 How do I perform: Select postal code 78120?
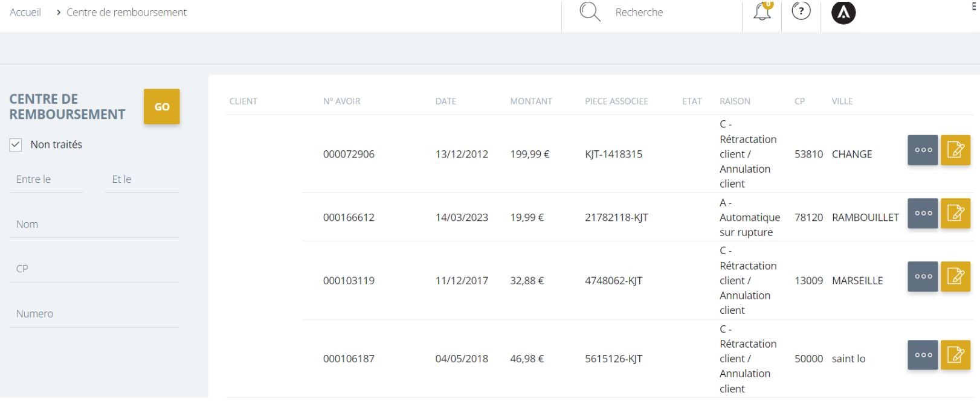click(x=808, y=218)
